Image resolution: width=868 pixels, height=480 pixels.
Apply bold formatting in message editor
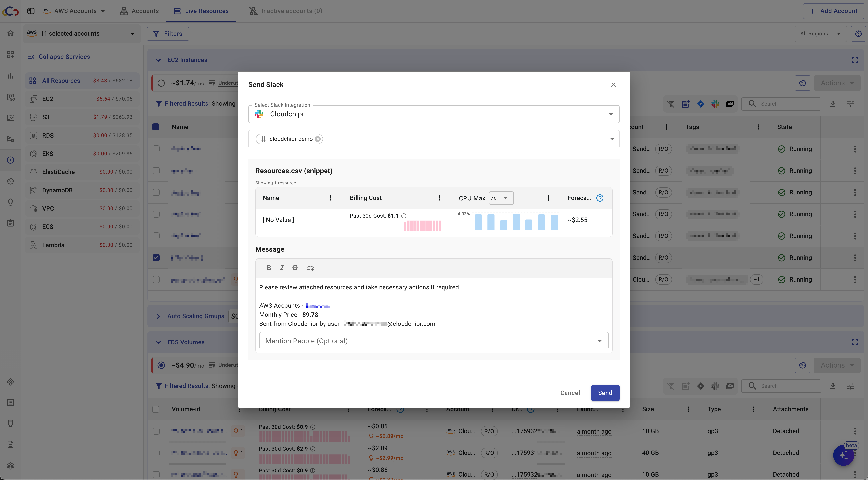[x=268, y=268]
